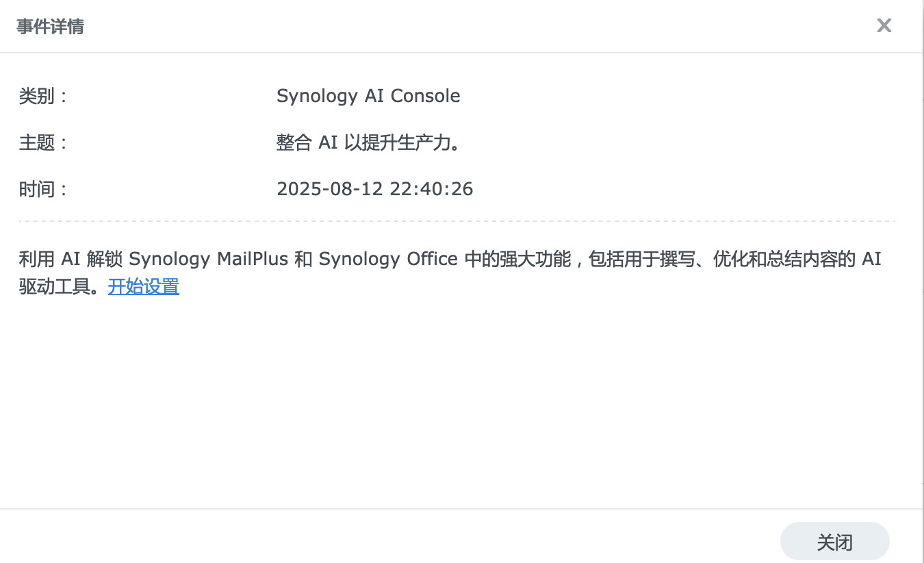
Task: Open the 开始设置 setup link
Action: tap(144, 286)
